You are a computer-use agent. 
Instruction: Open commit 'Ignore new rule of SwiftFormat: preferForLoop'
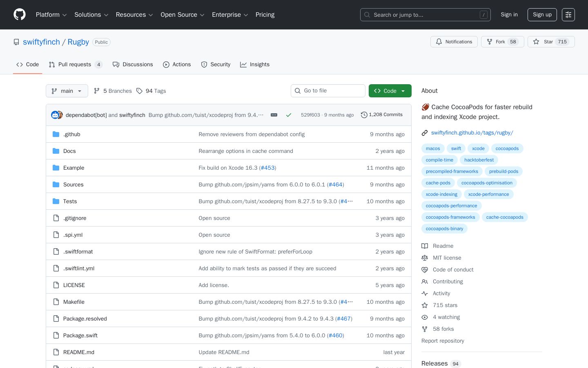(255, 251)
